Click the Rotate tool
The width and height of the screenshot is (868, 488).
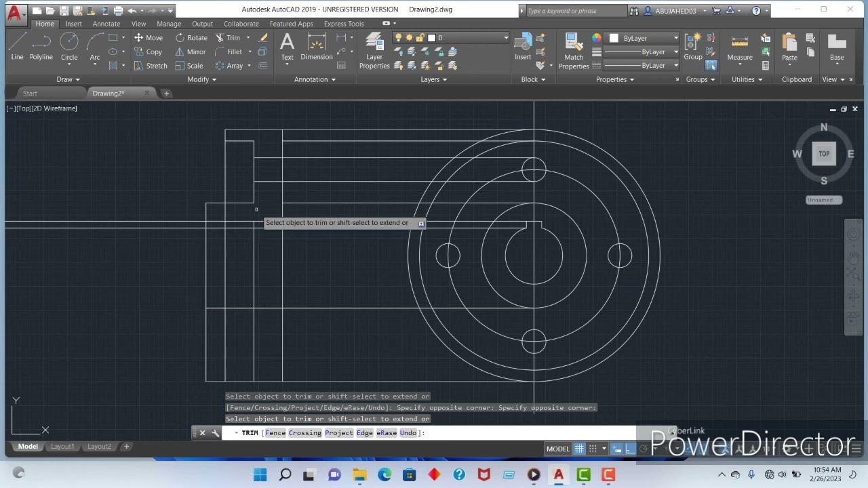[x=192, y=38]
